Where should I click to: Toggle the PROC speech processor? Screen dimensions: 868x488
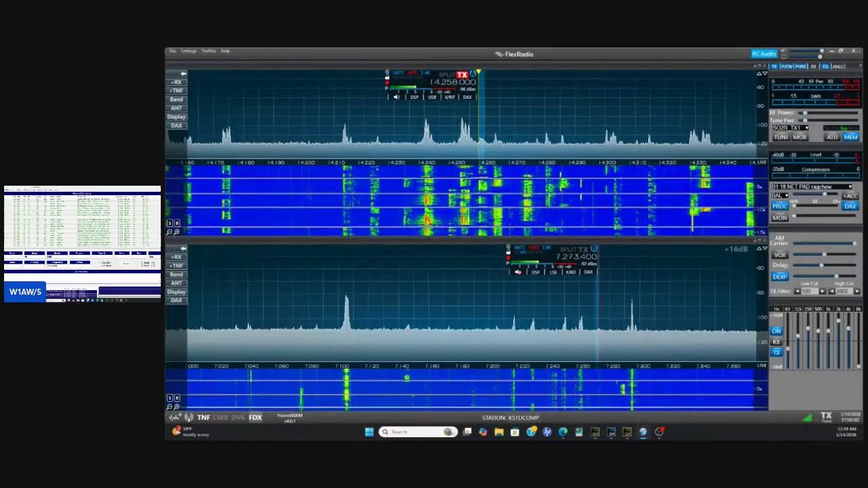click(780, 206)
